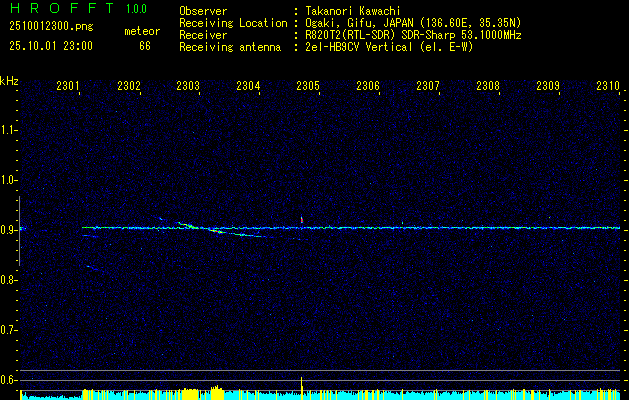Click the red meteor echo spike near 2305

pyautogui.click(x=302, y=220)
